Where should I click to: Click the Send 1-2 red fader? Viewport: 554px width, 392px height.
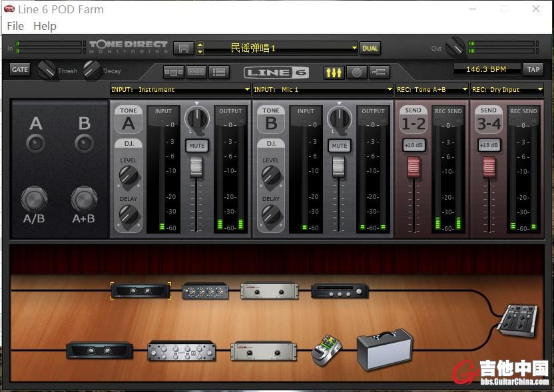[414, 166]
